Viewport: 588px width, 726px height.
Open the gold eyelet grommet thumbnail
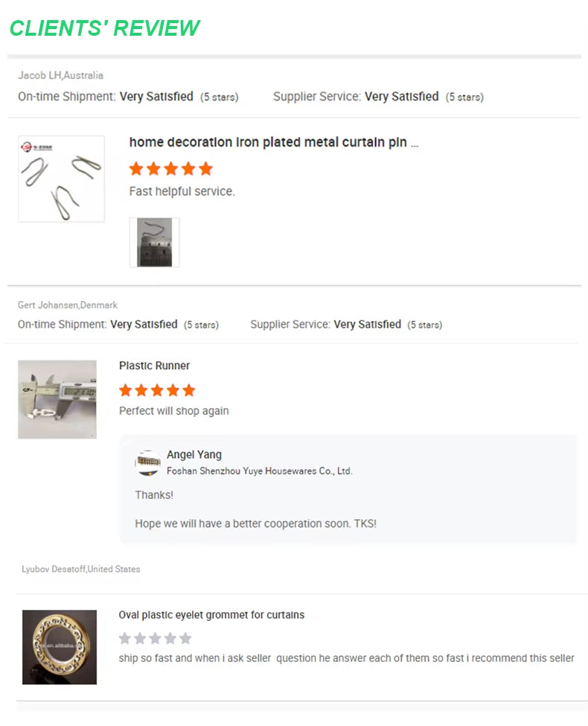(60, 647)
